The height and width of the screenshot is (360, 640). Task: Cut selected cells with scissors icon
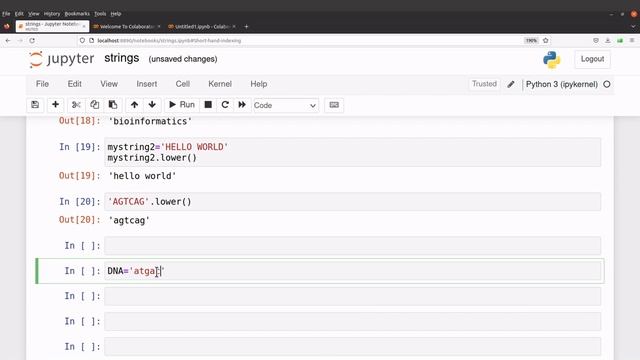pos(76,105)
